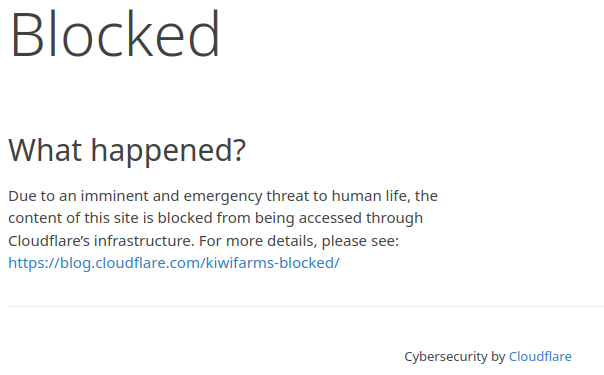Click the question mark after "What happened"
Screen dimensions: 604x375
click(239, 149)
